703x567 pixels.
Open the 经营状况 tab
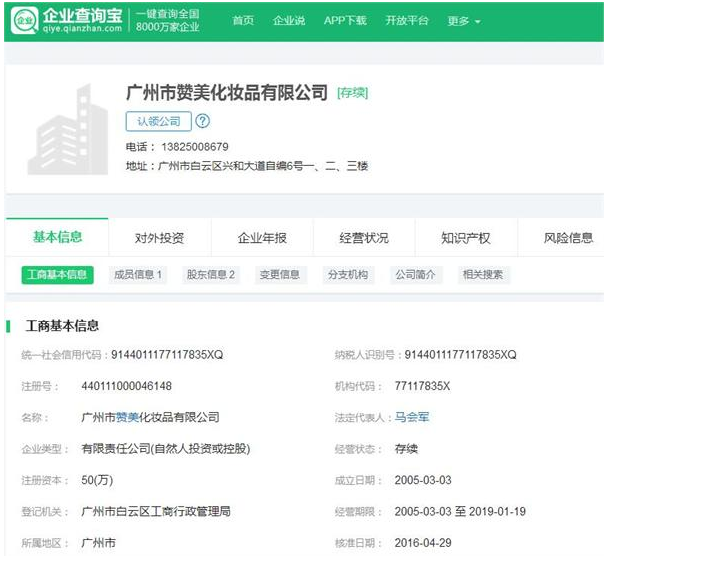[364, 238]
